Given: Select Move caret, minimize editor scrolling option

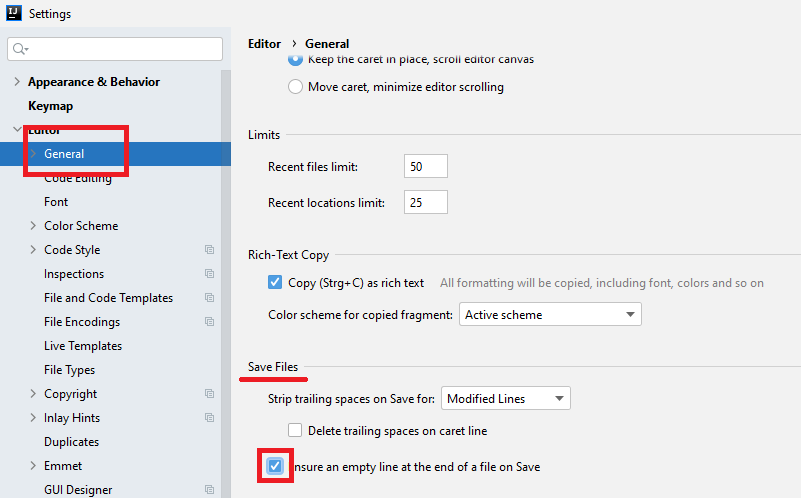Looking at the screenshot, I should pos(295,87).
